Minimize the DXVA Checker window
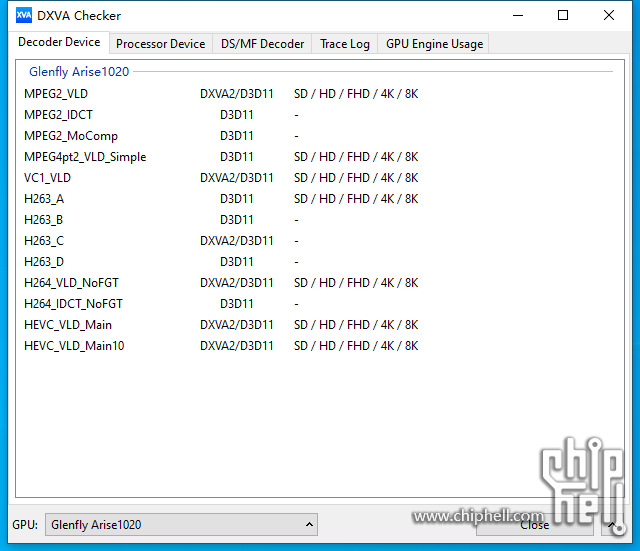The height and width of the screenshot is (551, 640). click(518, 16)
